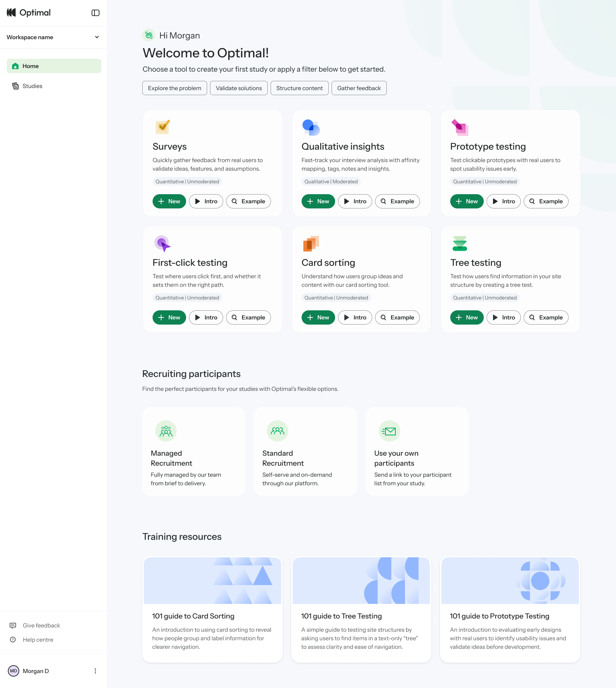
Task: Click Use your own participants envelope icon
Action: pos(389,431)
